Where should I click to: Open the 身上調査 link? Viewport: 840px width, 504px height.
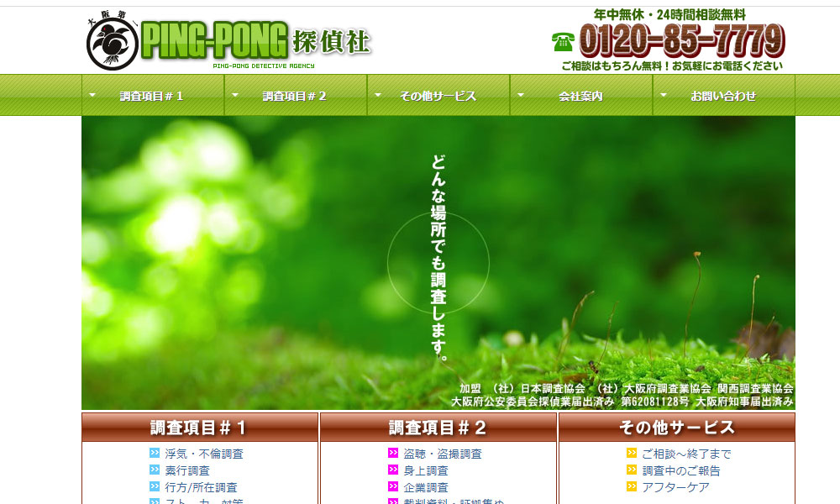click(426, 470)
